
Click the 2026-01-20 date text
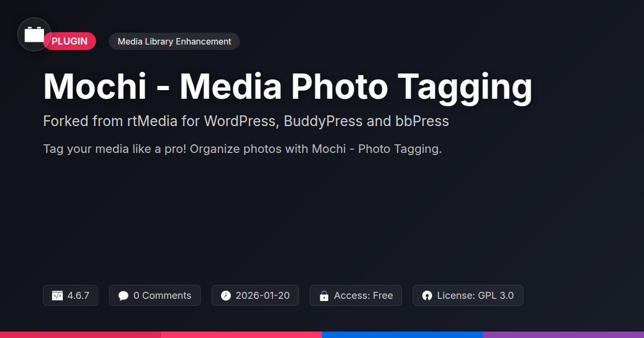(262, 296)
